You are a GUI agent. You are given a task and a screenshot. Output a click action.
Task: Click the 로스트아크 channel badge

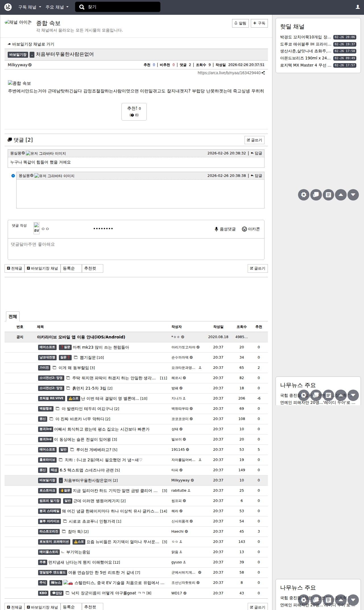click(x=47, y=491)
